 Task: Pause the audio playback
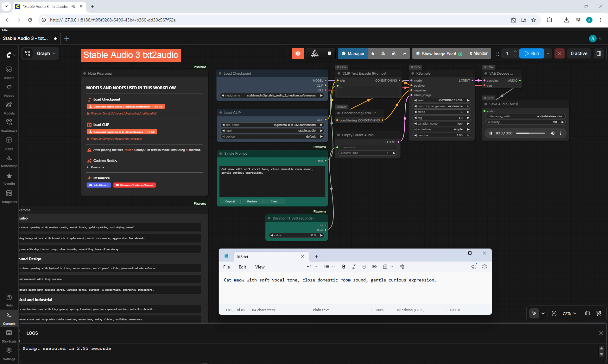[491, 133]
